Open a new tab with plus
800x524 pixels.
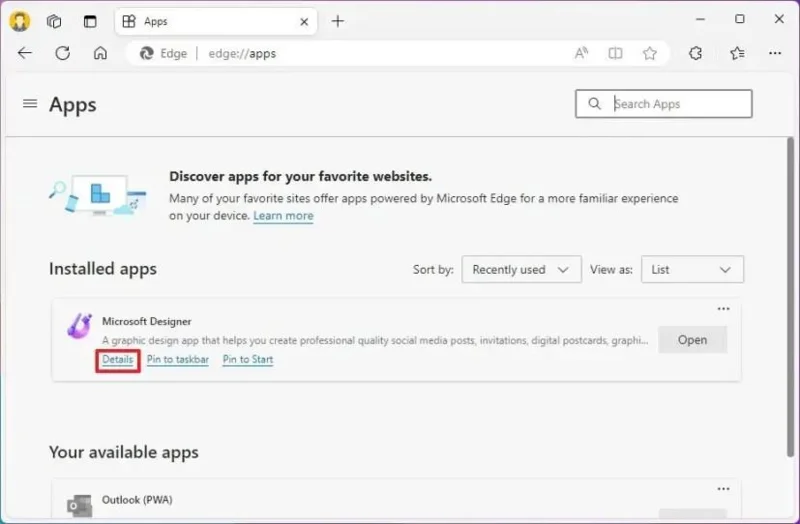pos(338,21)
